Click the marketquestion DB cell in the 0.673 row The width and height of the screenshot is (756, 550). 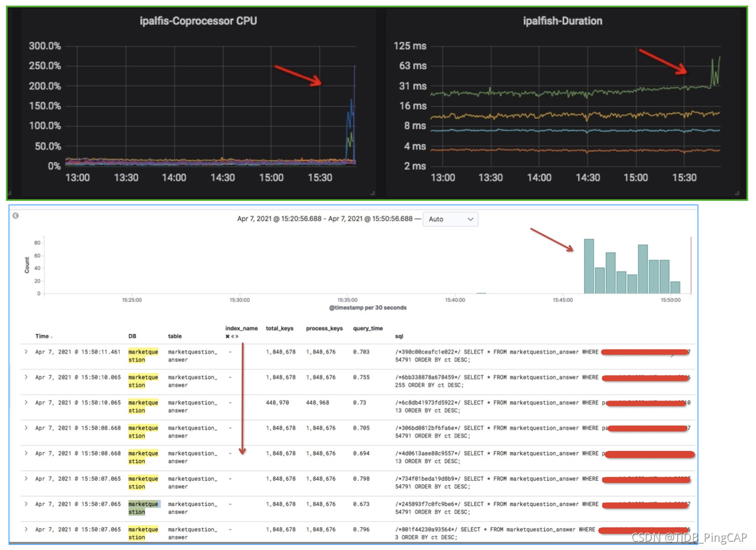tap(143, 508)
